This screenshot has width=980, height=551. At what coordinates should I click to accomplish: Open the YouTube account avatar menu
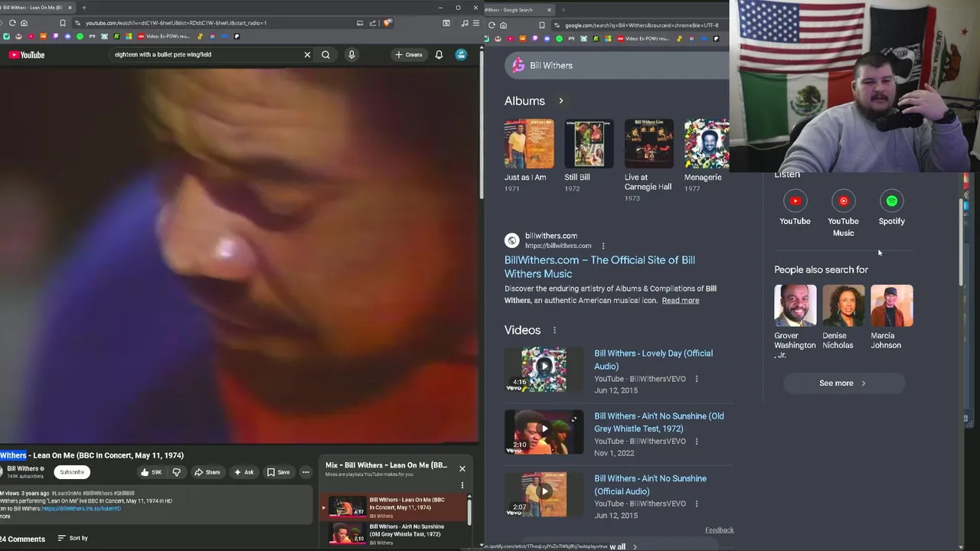tap(461, 54)
